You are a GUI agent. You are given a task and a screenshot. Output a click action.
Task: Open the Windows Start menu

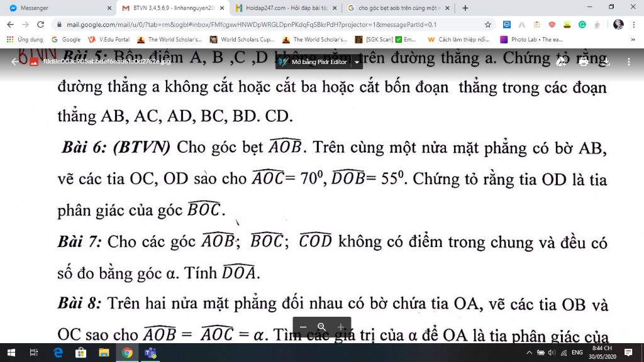click(x=11, y=353)
